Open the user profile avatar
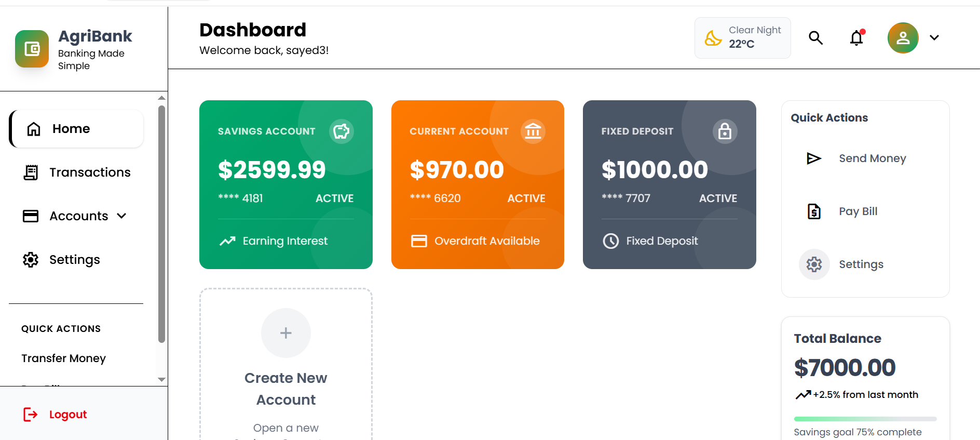 pyautogui.click(x=903, y=38)
